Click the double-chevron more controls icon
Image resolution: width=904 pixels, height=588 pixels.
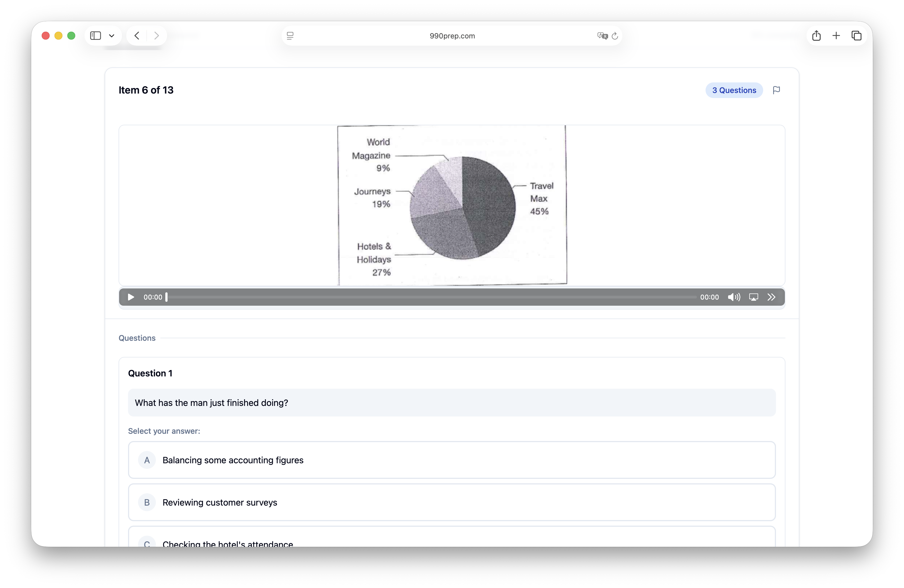[771, 297]
